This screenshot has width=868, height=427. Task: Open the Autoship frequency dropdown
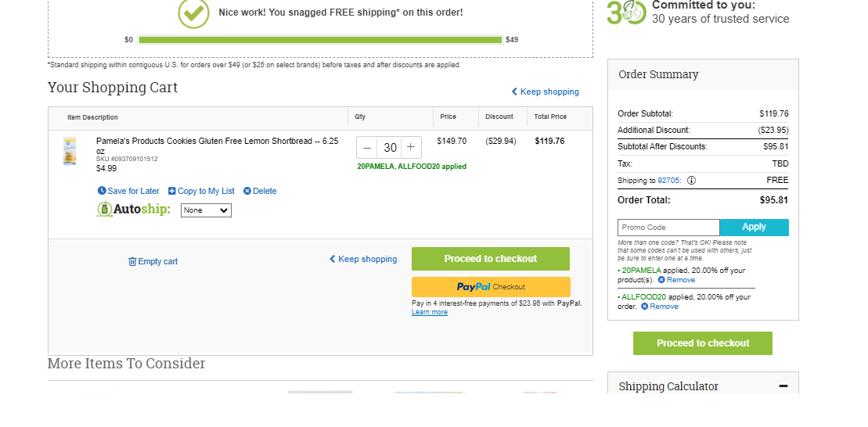[206, 210]
